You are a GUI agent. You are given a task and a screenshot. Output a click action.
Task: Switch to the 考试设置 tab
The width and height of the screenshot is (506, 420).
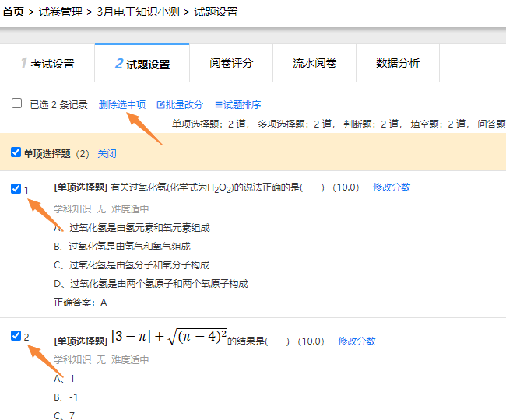click(47, 64)
